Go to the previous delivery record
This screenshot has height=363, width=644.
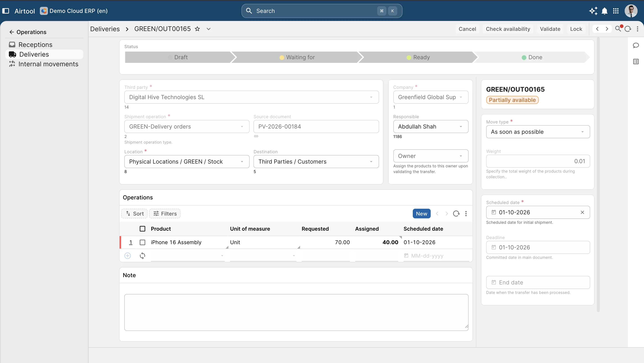coord(597,29)
